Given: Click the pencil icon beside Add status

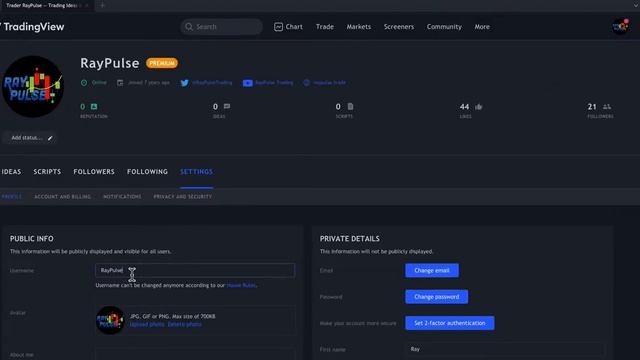Looking at the screenshot, I should tap(50, 138).
